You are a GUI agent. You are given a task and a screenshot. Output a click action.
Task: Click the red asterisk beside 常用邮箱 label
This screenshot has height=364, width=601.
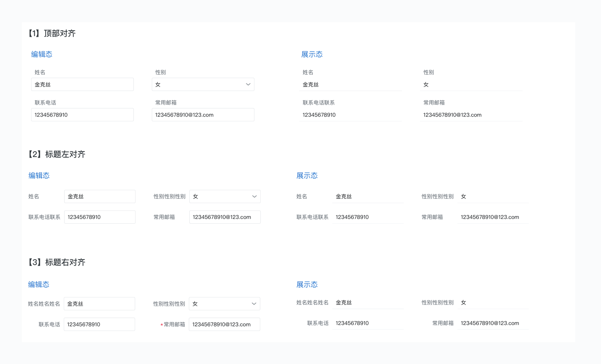162,325
